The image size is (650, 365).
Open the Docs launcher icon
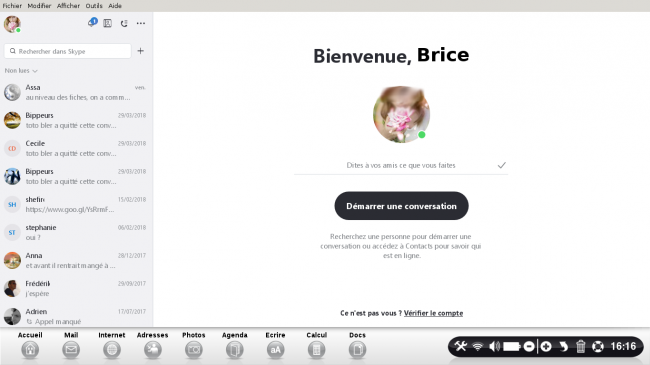coord(357,350)
